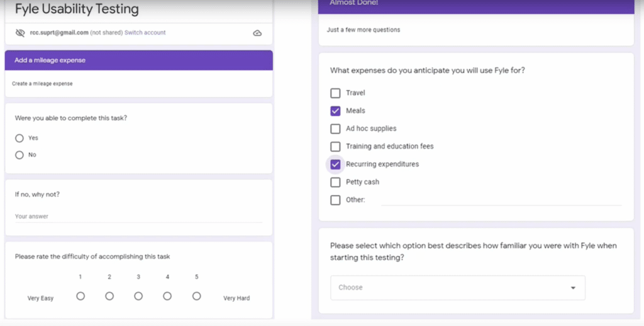Viewport: 644px width, 326px height.
Task: Click the 'If no, why not?' answer field
Action: (138, 216)
